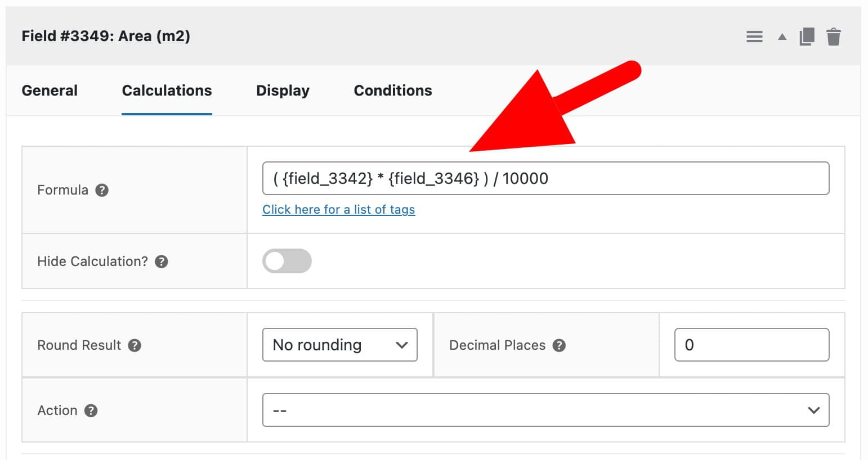Click the Field #3349 Area header title
The image size is (868, 460).
pyautogui.click(x=106, y=37)
